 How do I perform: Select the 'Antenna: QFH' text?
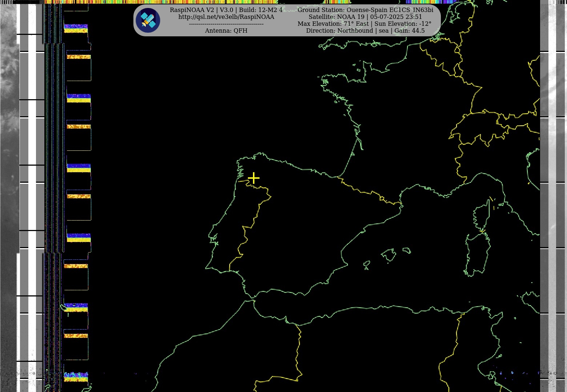pos(226,31)
